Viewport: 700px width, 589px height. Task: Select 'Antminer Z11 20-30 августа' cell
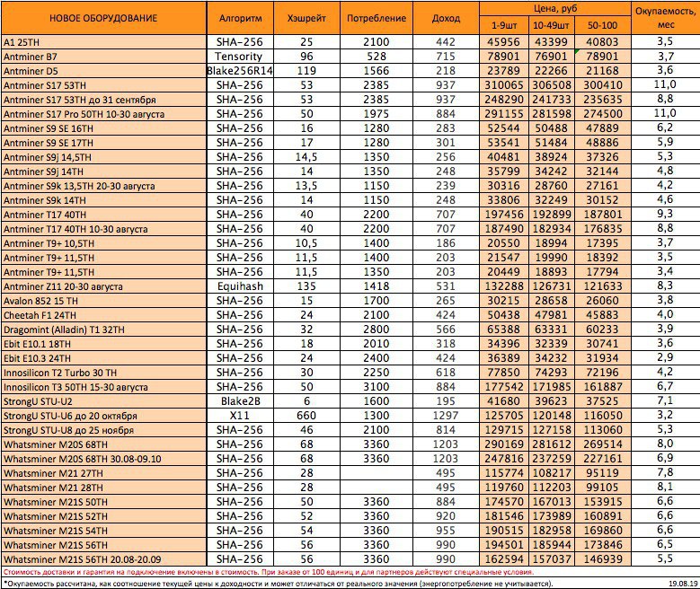coord(103,286)
